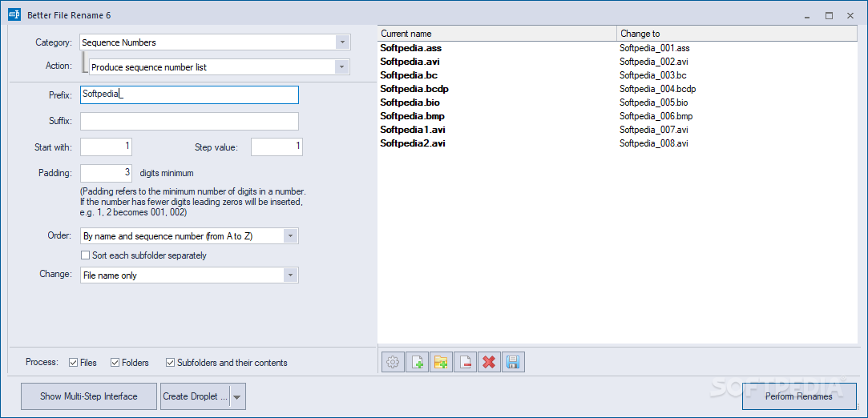Select Softpedia.bio in file list

tap(410, 102)
